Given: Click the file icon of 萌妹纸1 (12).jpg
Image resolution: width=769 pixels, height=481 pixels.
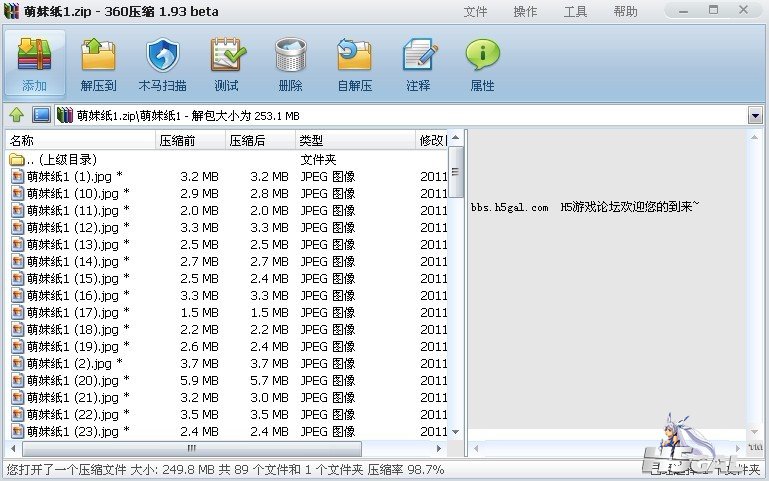Looking at the screenshot, I should tap(18, 228).
